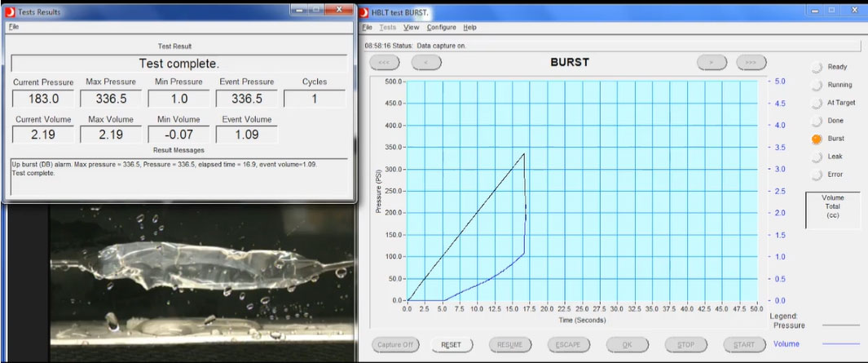Click the Capture Off button
This screenshot has width=868, height=363.
(x=395, y=345)
